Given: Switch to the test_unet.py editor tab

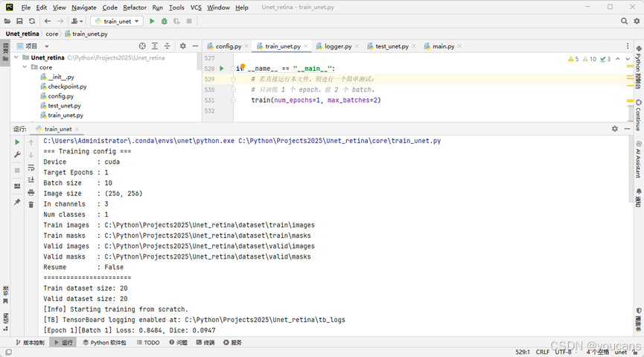Looking at the screenshot, I should 392,46.
